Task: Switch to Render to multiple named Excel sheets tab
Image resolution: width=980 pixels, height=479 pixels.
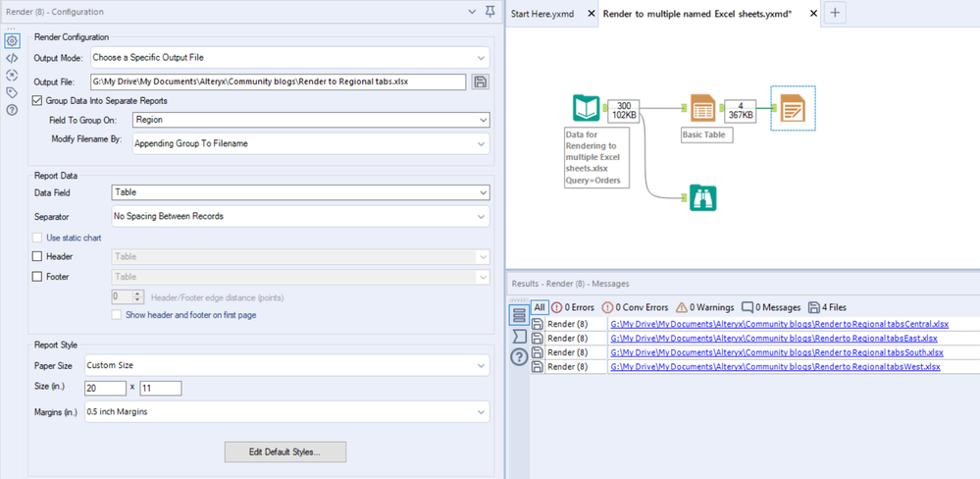Action: 698,13
